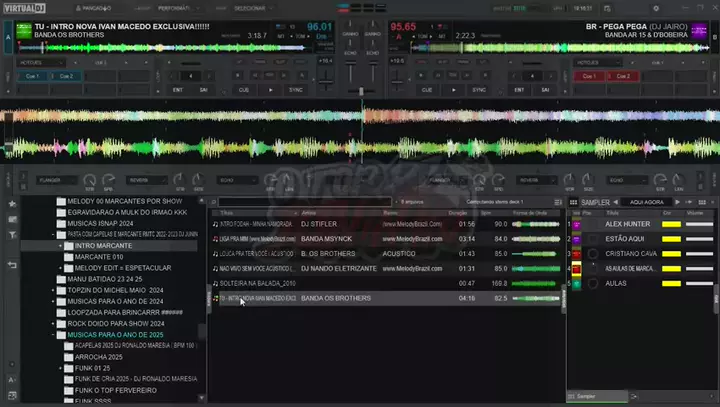Image resolution: width=720 pixels, height=407 pixels.
Task: Open right deck ECHO effect dropdown
Action: click(x=626, y=181)
